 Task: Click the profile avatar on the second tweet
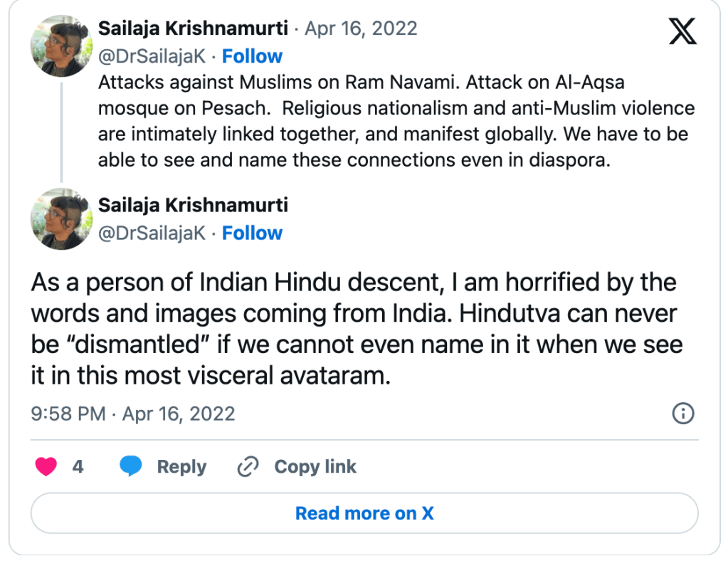pos(62,219)
